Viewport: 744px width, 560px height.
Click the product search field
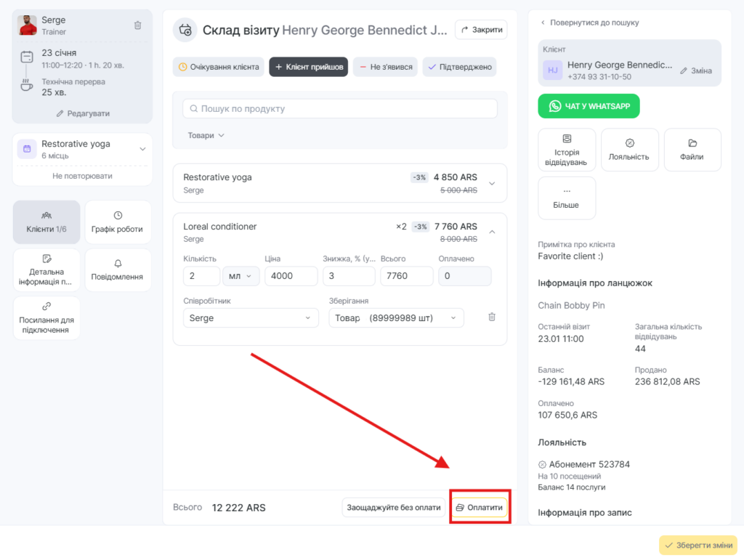(340, 109)
